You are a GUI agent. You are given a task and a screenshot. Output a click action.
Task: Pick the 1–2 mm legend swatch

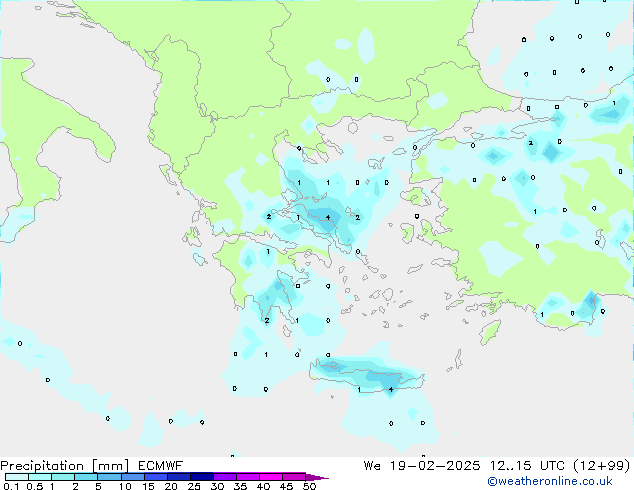[x=63, y=477]
